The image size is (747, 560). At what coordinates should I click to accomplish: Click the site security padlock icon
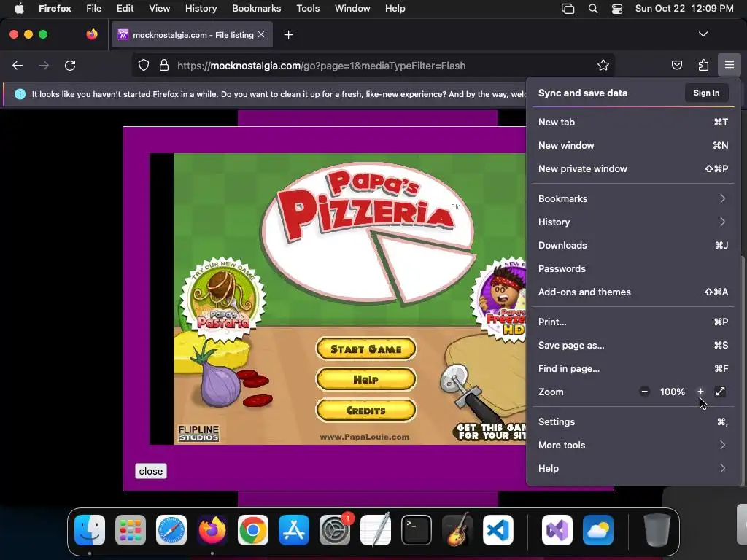point(164,65)
